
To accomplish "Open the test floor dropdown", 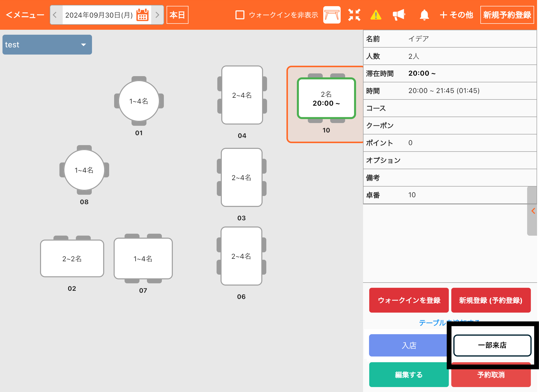I will click(x=47, y=45).
